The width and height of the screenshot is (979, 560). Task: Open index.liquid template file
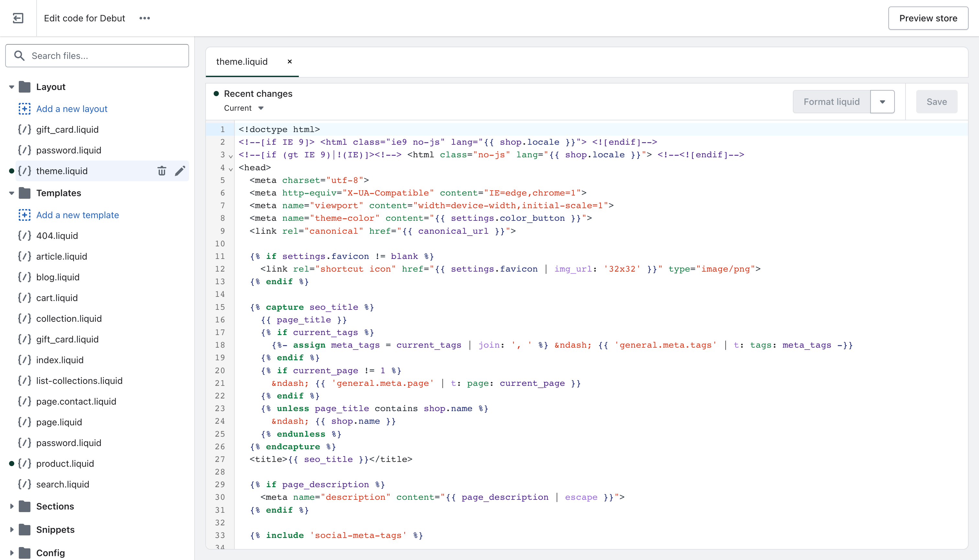[x=60, y=360]
